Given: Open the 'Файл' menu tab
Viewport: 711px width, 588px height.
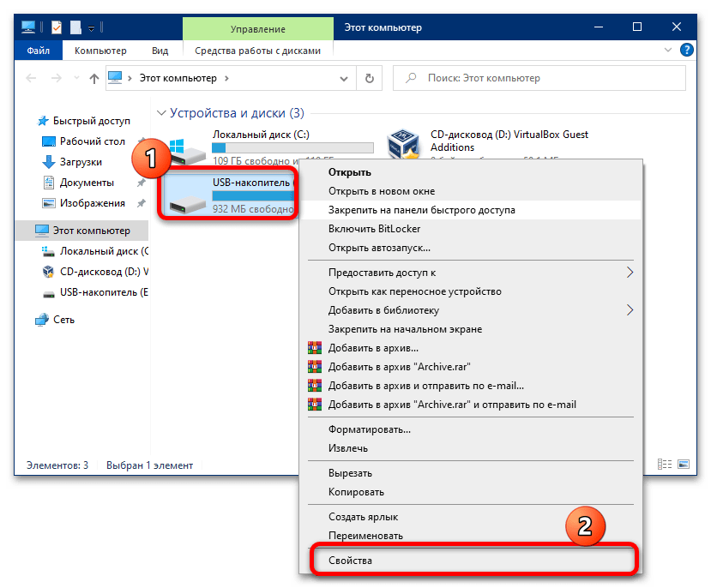Looking at the screenshot, I should point(38,51).
